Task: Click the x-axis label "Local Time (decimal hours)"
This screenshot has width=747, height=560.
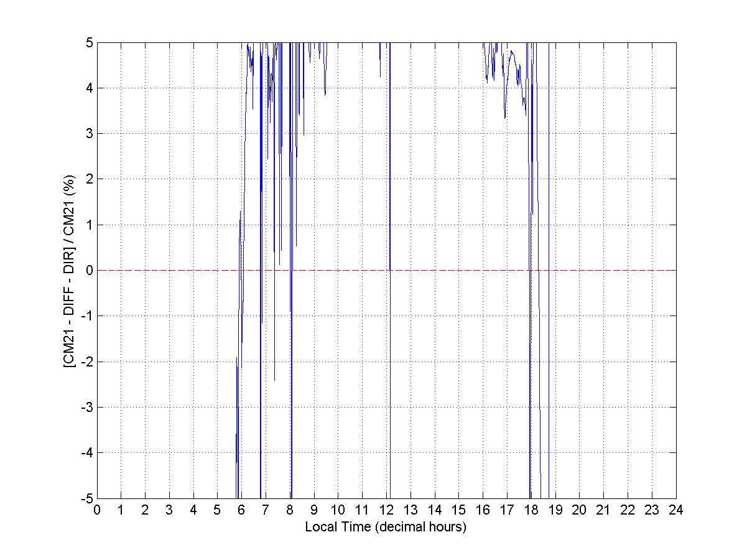Action: 386,527
